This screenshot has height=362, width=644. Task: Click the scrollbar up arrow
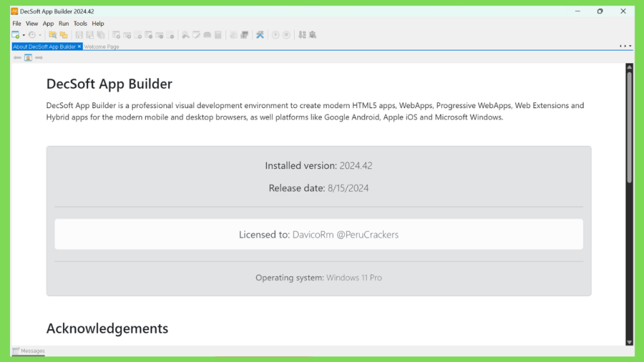coord(629,67)
